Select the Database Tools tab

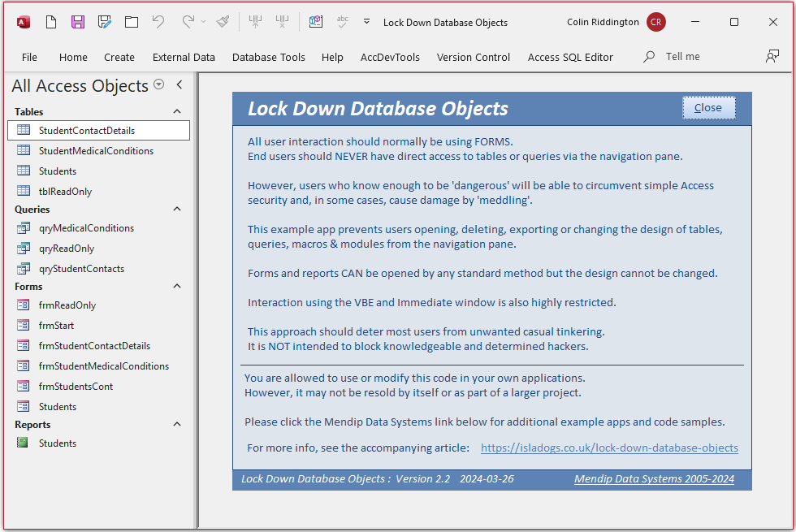(x=269, y=57)
